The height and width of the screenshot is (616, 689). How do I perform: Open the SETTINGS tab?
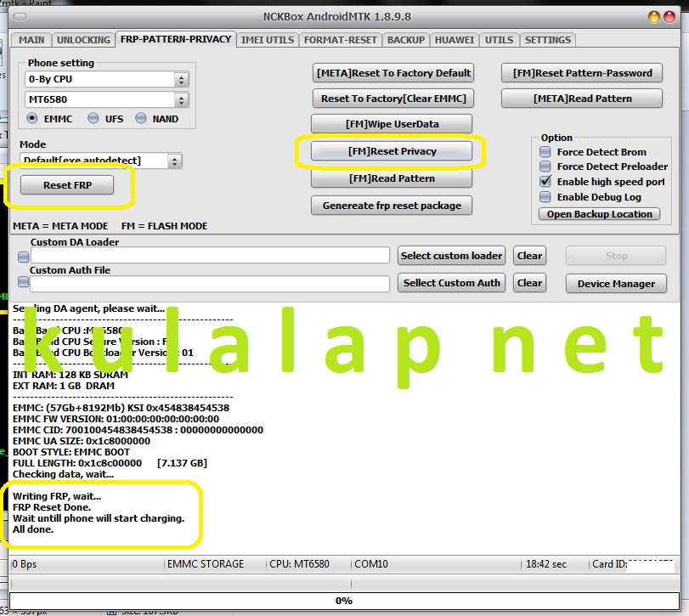coord(548,40)
